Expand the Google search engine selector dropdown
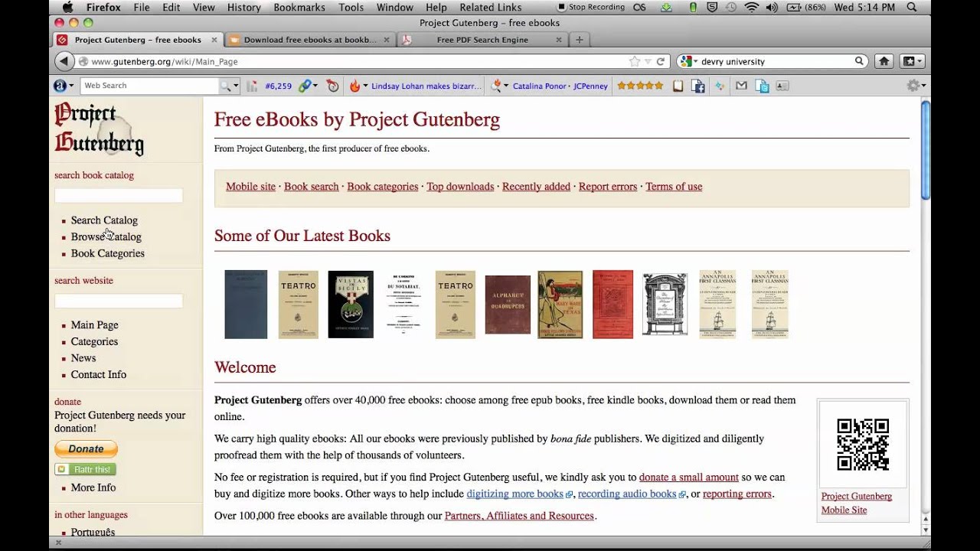Screen dimensions: 980x551 pos(688,61)
